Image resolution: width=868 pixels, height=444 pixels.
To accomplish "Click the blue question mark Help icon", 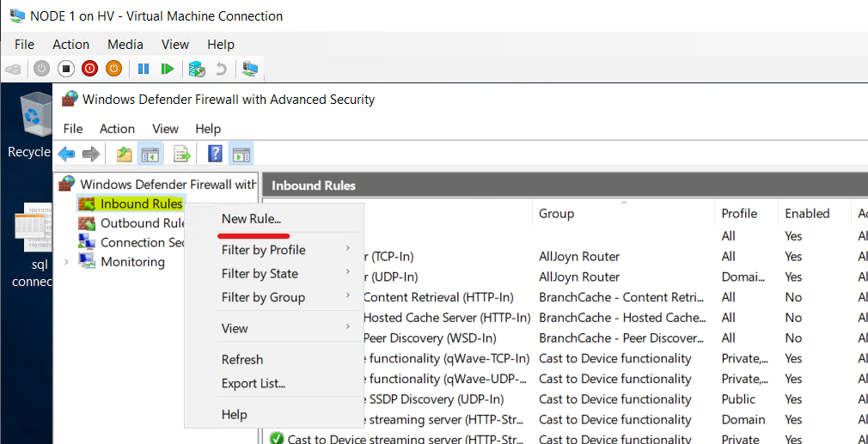I will pyautogui.click(x=215, y=154).
